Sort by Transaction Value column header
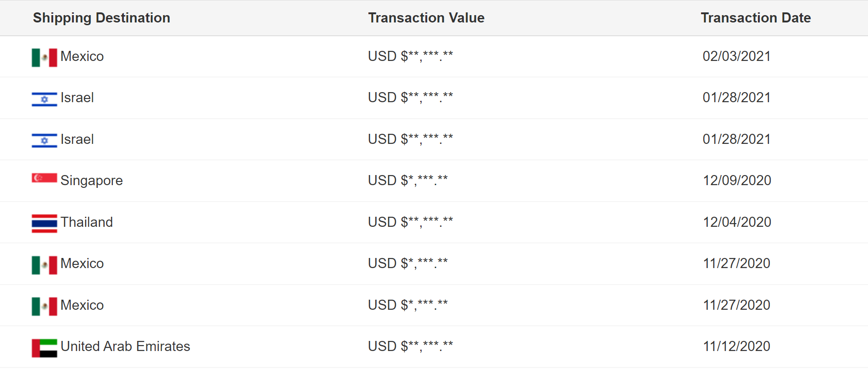868x373 pixels. pyautogui.click(x=426, y=18)
